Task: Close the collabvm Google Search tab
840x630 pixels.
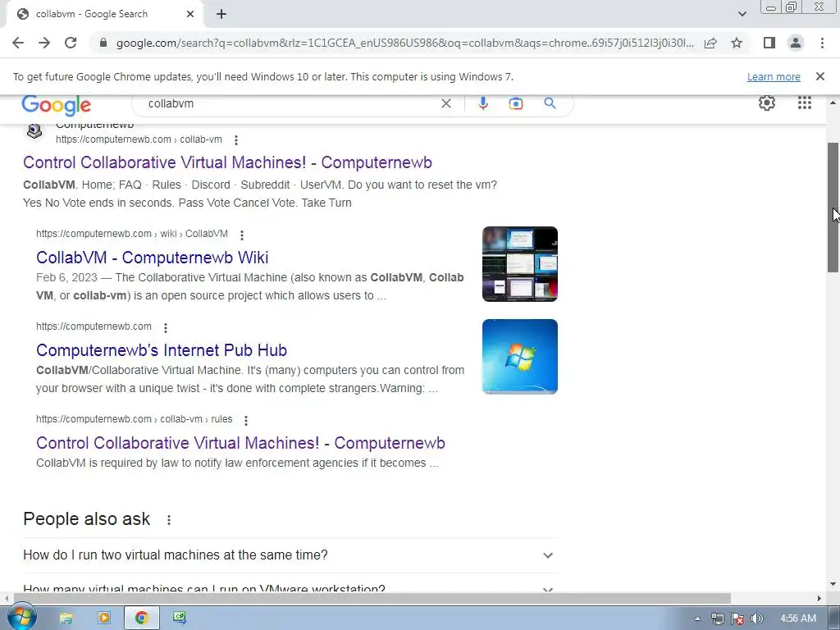Action: point(189,14)
